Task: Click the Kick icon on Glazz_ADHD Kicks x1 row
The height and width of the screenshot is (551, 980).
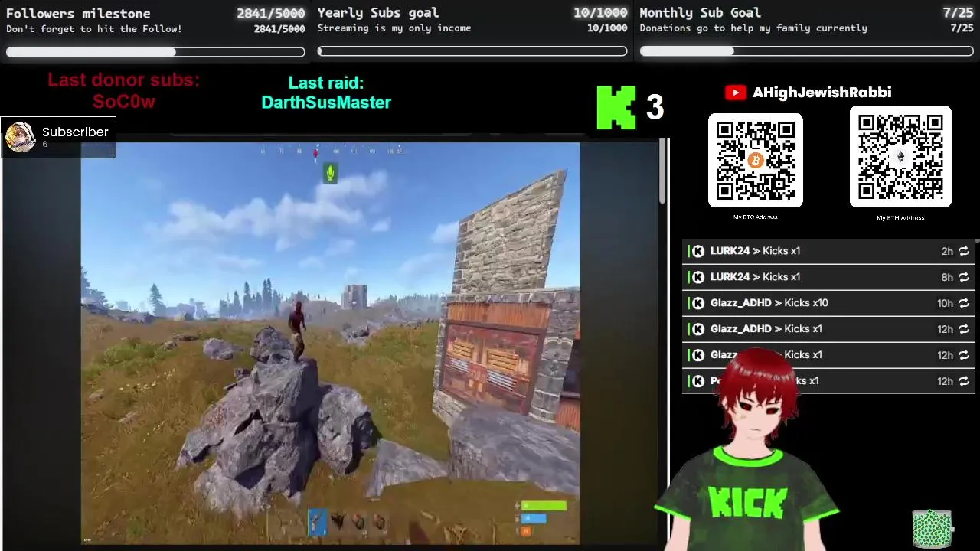Action: [697, 329]
